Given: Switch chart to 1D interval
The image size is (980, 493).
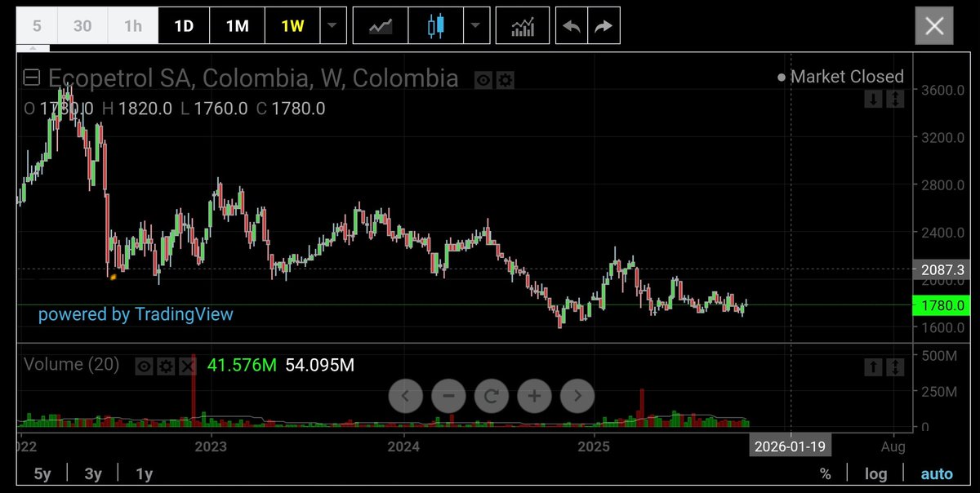Looking at the screenshot, I should tap(184, 25).
